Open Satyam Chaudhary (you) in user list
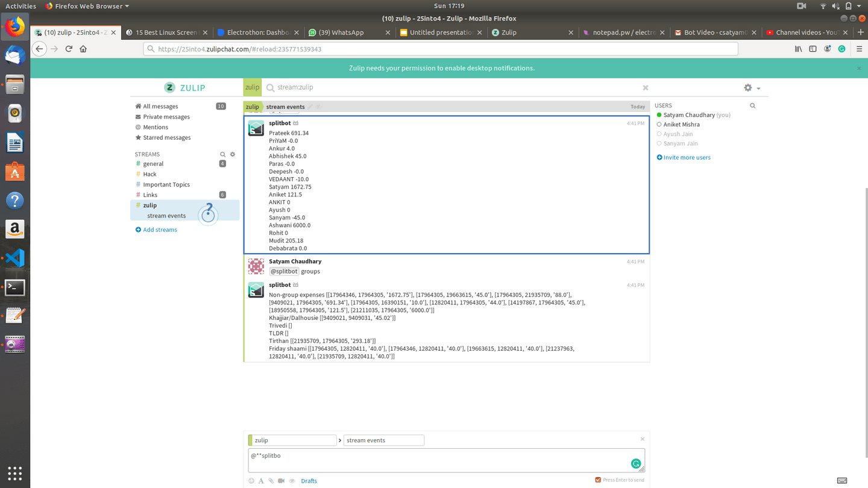 pos(697,115)
